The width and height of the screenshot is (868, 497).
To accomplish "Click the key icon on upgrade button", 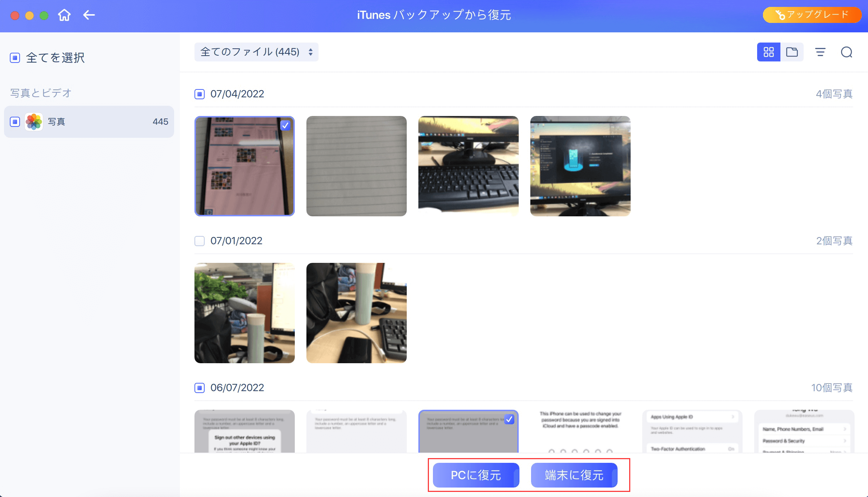I will click(780, 15).
